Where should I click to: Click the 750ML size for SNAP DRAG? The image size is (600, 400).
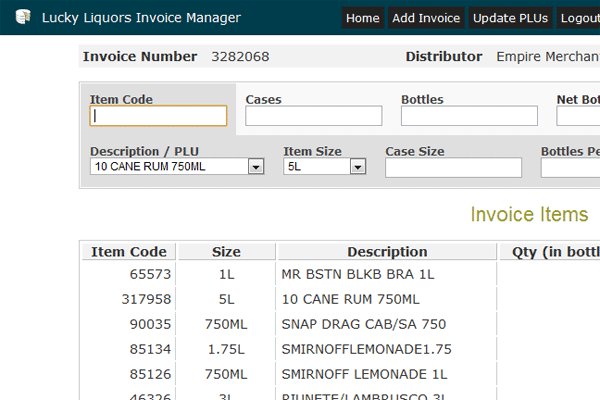tap(227, 324)
